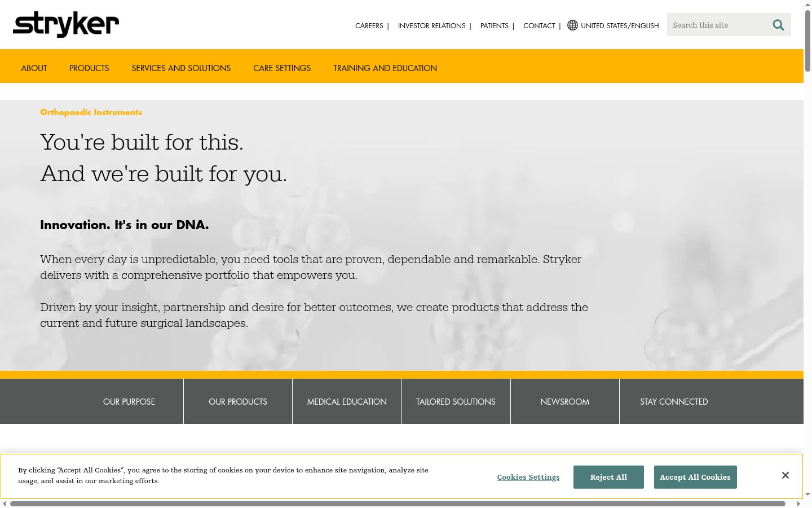Close the cookie banner with X

click(x=785, y=475)
